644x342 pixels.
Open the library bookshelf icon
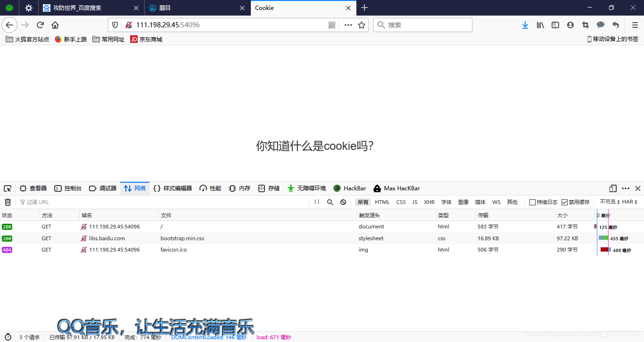point(540,25)
